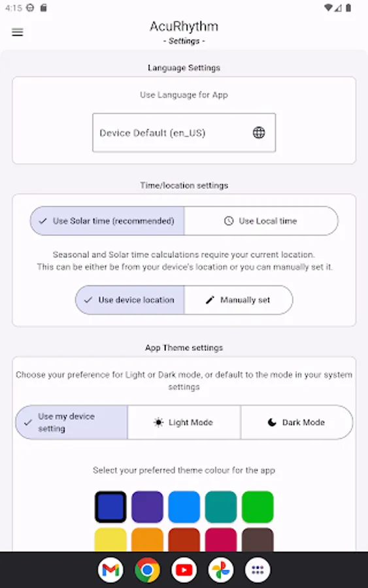
Task: Select Light Mode theme
Action: pos(184,422)
